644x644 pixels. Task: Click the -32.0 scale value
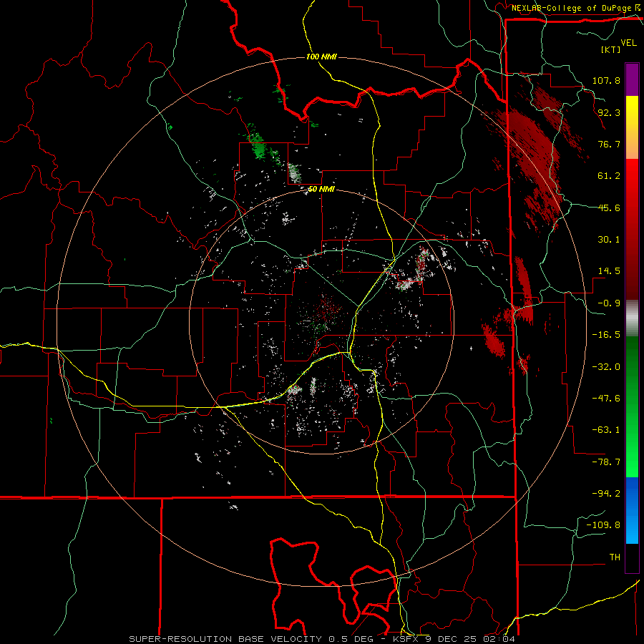click(x=606, y=367)
